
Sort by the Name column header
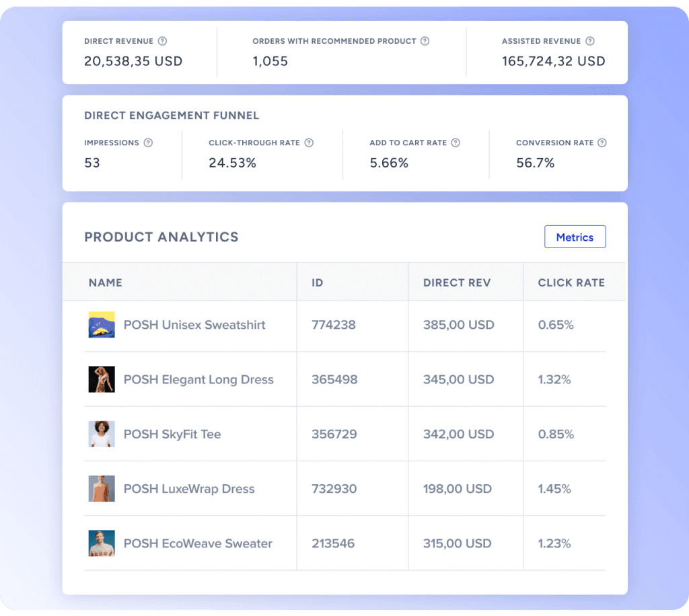pos(106,282)
